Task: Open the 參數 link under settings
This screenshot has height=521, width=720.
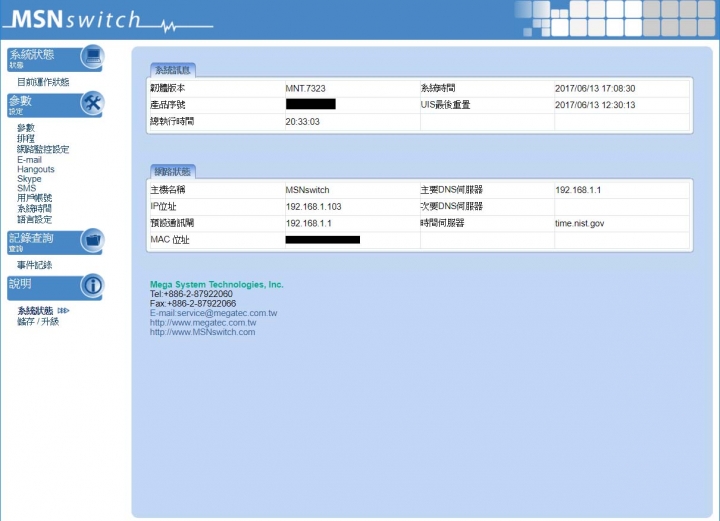Action: pos(26,128)
